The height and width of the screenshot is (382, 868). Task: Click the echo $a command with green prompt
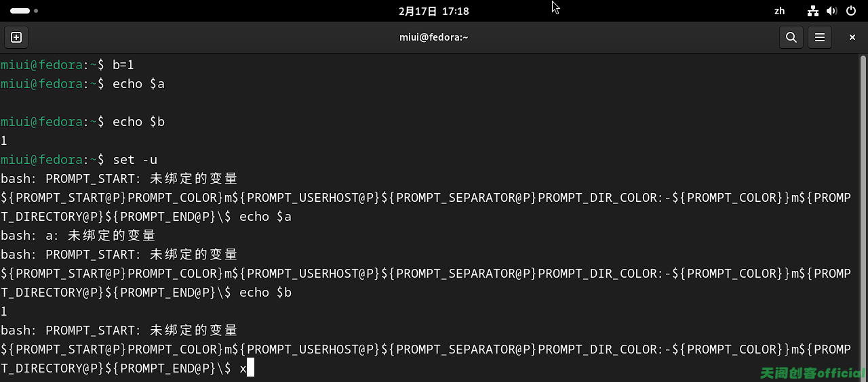point(83,84)
